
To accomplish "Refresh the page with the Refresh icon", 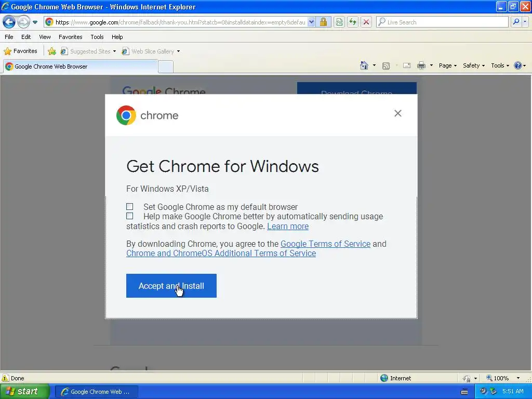I will pyautogui.click(x=353, y=22).
